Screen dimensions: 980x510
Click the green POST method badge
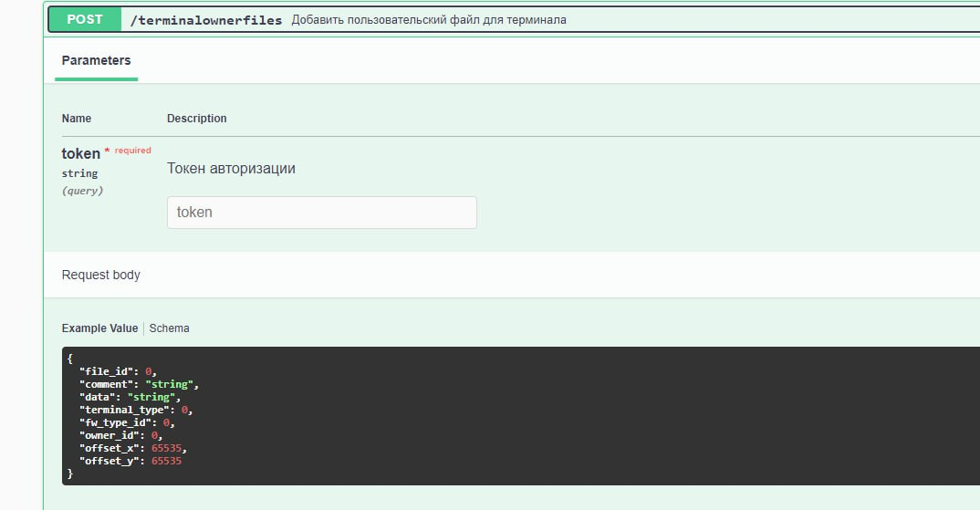(x=84, y=19)
